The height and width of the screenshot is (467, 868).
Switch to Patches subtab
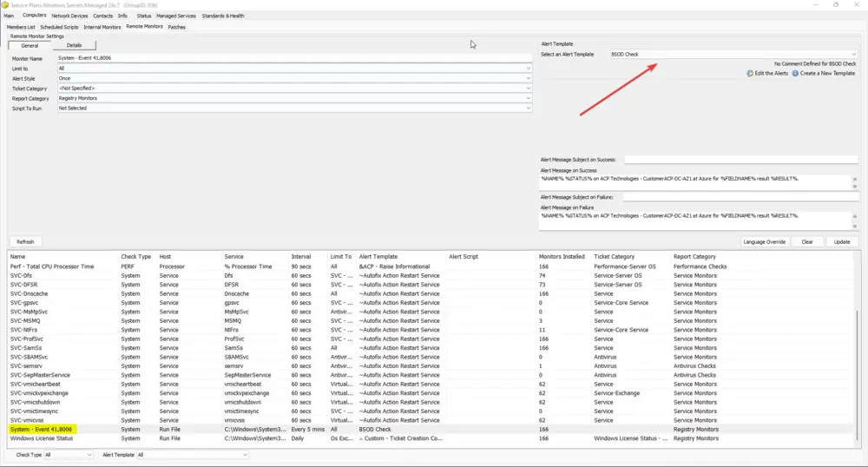[176, 27]
